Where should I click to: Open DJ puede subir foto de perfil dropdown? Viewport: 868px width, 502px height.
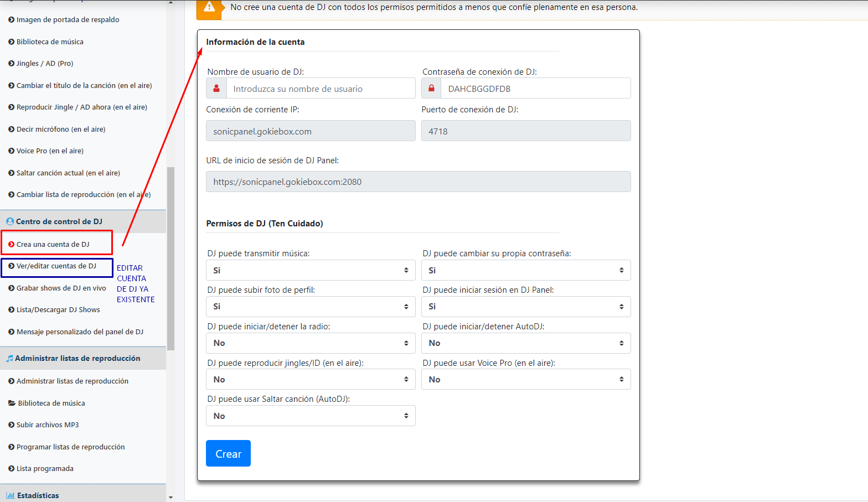311,307
